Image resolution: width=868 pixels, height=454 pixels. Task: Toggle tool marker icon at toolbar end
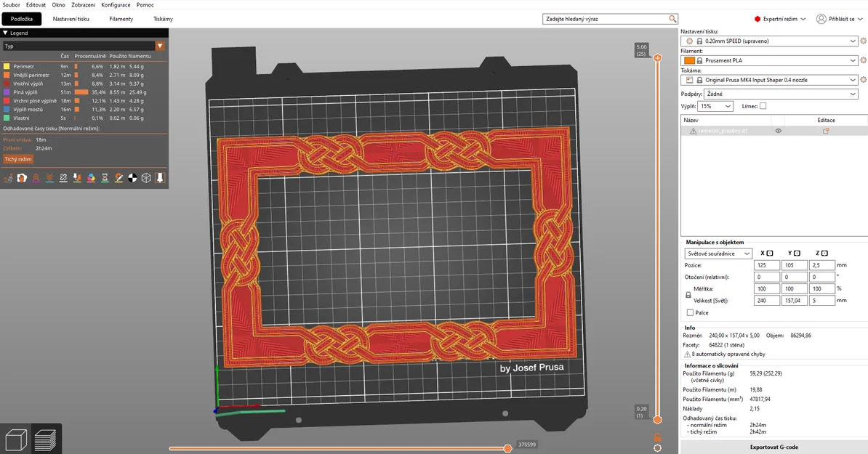coord(160,178)
